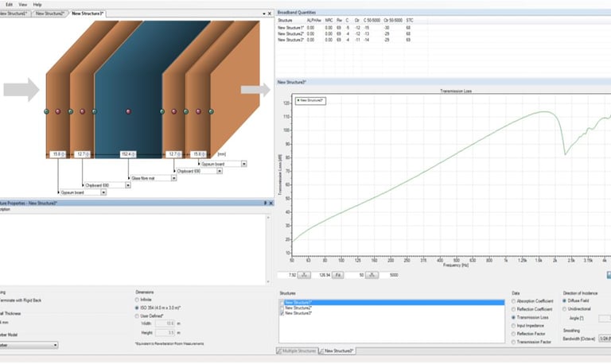The height and width of the screenshot is (364, 611).
Task: Open the smoothing Bandwidth dropdown
Action: pyautogui.click(x=605, y=339)
